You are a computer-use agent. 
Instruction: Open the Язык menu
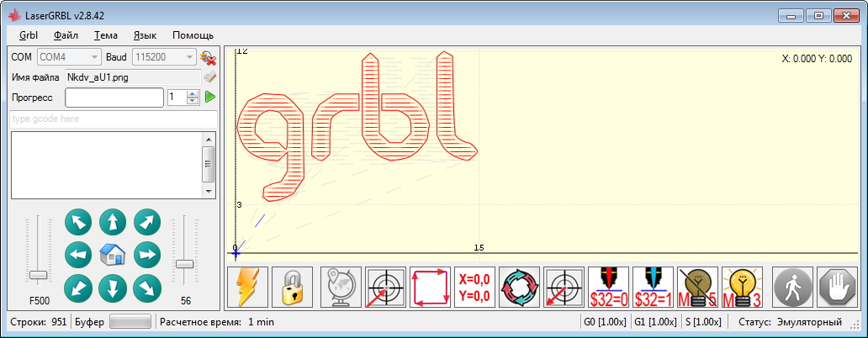click(145, 35)
